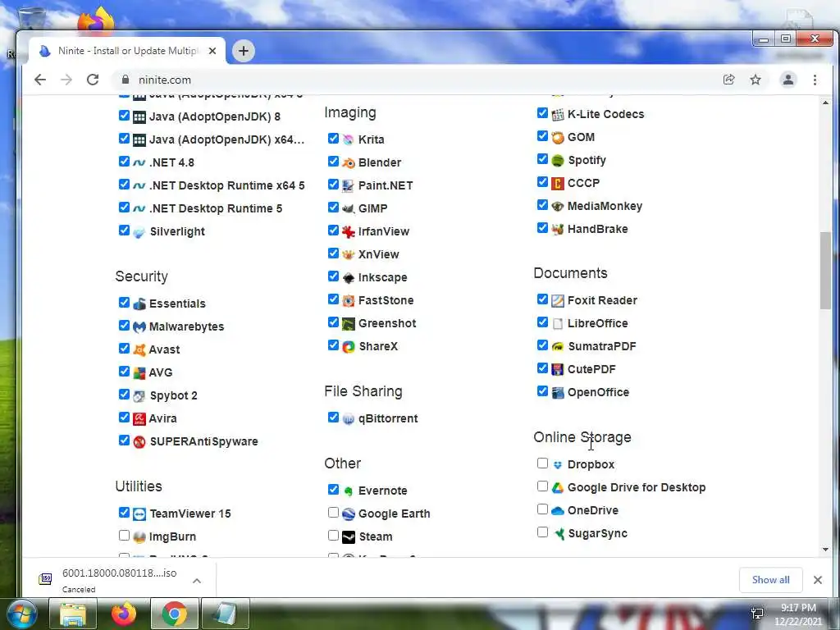Click the ShareX colorful icon
840x630 pixels.
pyautogui.click(x=348, y=347)
